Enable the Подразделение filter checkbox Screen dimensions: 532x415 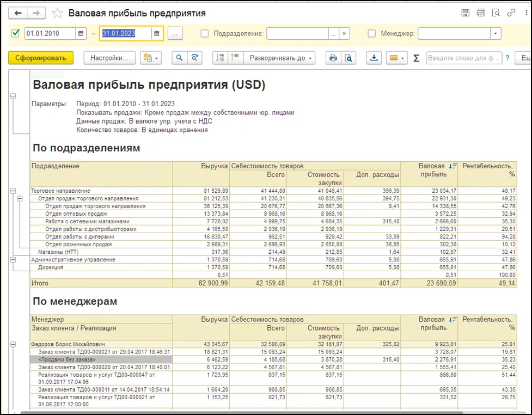[205, 34]
